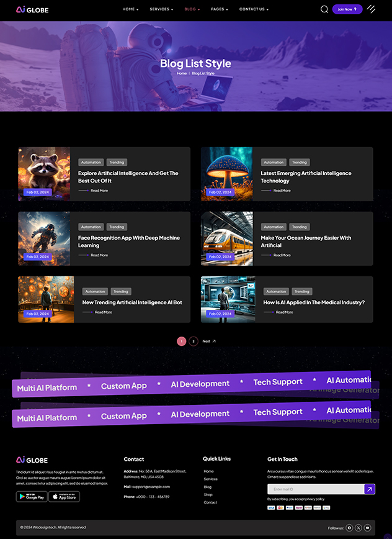This screenshot has height=539, width=392.
Task: Click the Google Play store badge
Action: coord(32,496)
